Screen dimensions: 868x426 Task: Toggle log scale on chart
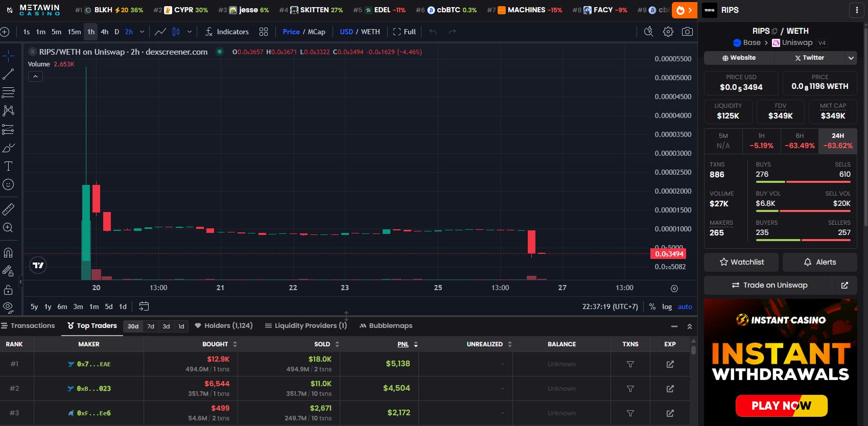click(667, 306)
